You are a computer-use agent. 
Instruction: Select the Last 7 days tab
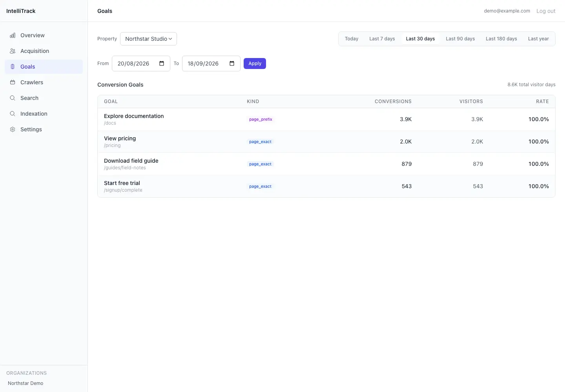coord(382,39)
